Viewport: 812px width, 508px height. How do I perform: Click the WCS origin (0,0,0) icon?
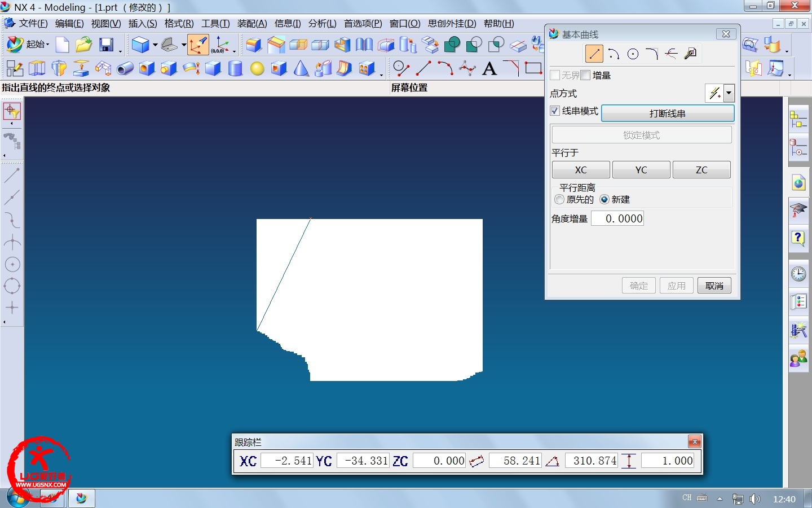tap(220, 45)
